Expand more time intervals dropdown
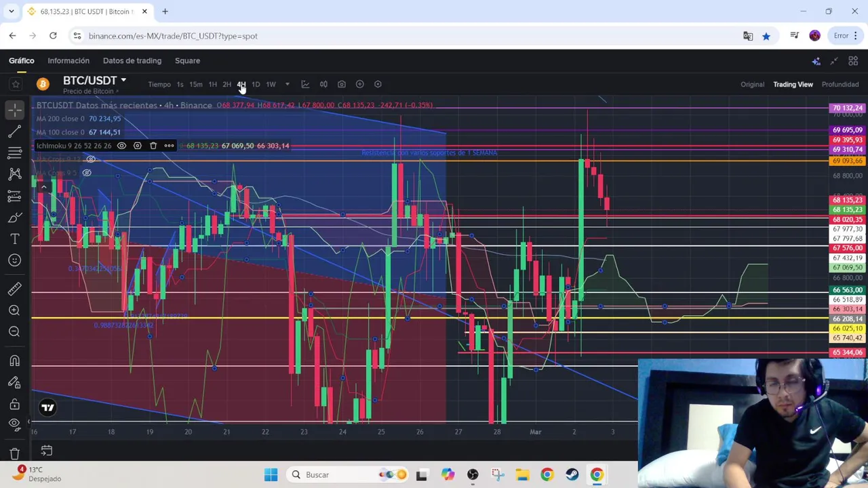 click(287, 84)
